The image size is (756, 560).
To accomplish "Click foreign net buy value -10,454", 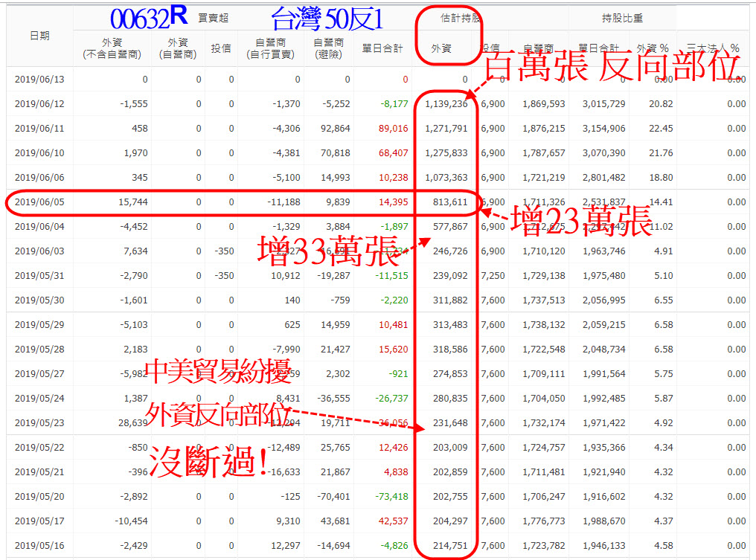I will point(131,521).
